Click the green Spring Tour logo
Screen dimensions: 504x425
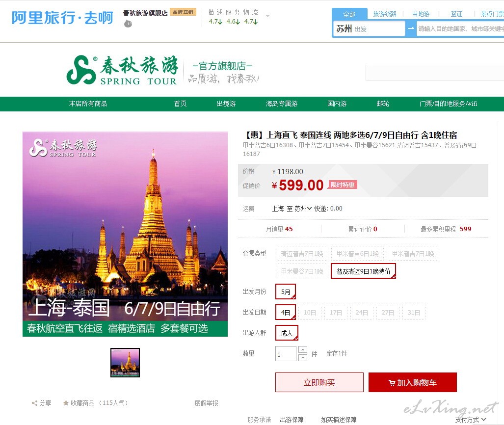(122, 70)
